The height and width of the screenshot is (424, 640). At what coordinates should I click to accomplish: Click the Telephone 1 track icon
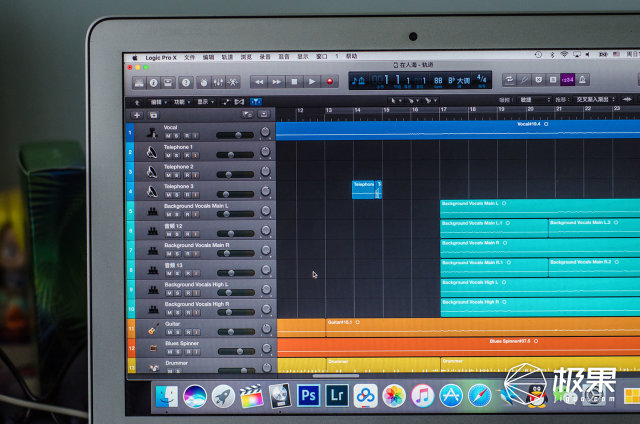click(152, 152)
